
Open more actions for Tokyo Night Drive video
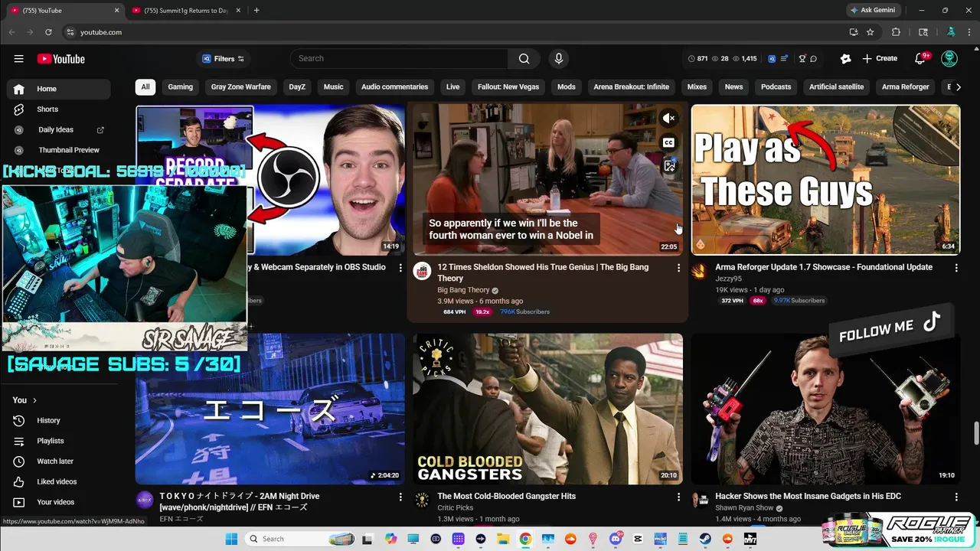tap(400, 497)
